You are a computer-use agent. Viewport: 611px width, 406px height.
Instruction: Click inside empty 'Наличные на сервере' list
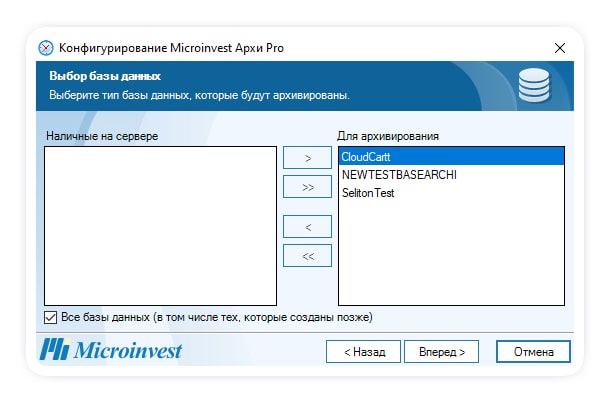(160, 225)
